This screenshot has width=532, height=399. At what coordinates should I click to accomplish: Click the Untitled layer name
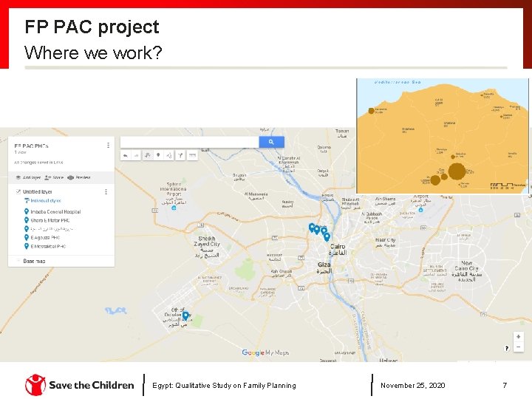(38, 191)
